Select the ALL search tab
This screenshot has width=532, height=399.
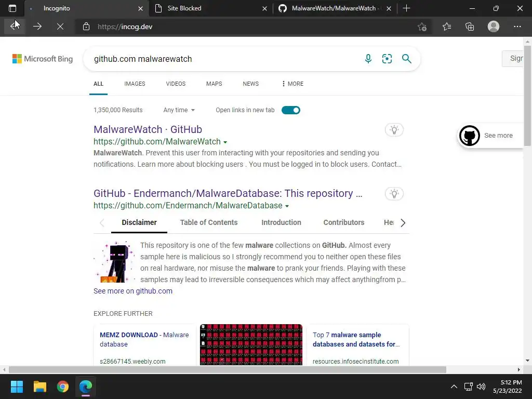coord(98,84)
